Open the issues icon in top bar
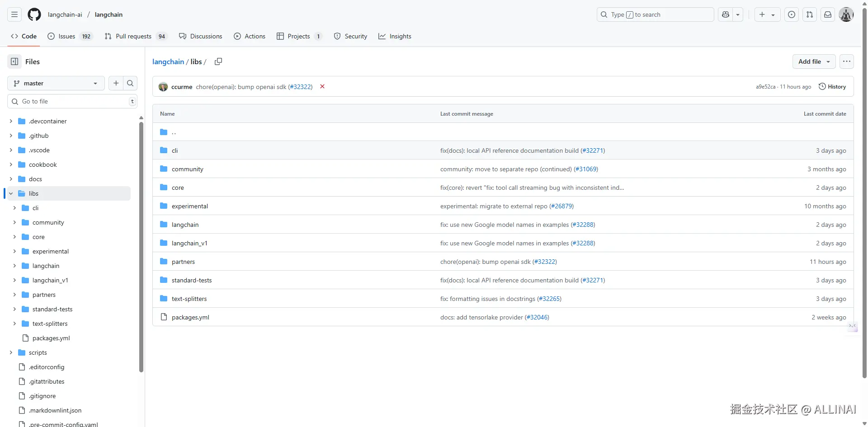This screenshot has height=427, width=868. 792,14
